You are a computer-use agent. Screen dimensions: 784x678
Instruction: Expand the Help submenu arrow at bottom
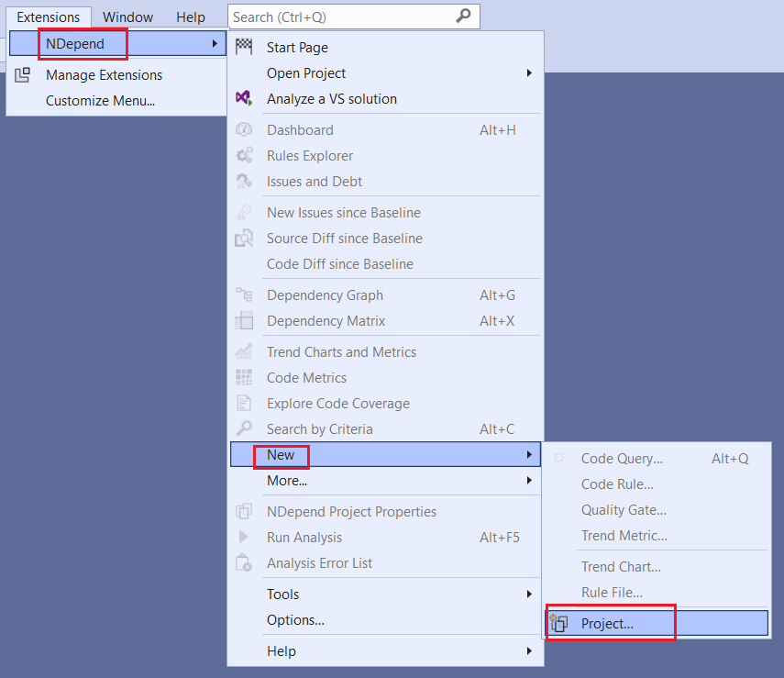click(x=529, y=651)
